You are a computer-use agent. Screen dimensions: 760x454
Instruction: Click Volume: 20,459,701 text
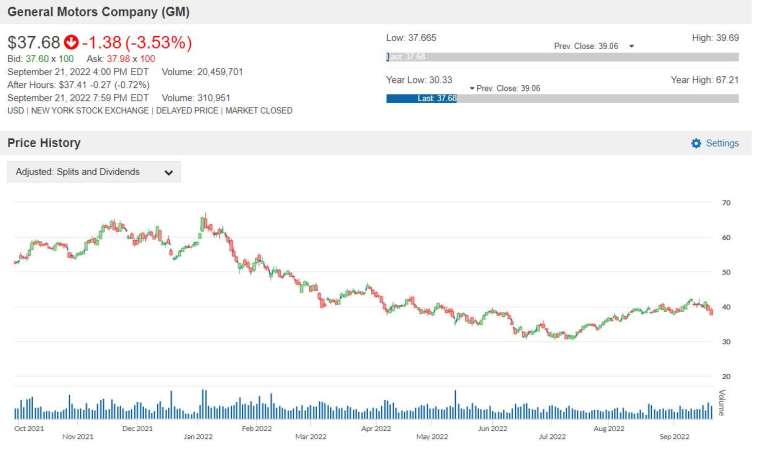point(204,73)
